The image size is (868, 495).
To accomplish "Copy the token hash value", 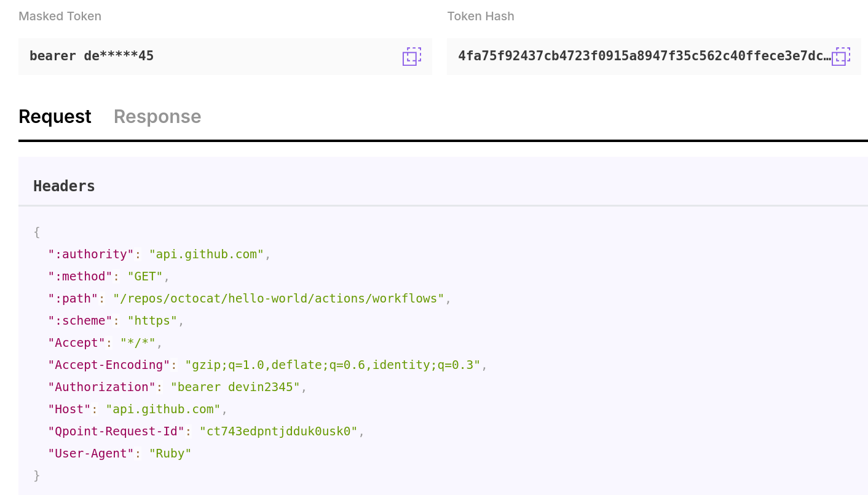I will (x=841, y=57).
